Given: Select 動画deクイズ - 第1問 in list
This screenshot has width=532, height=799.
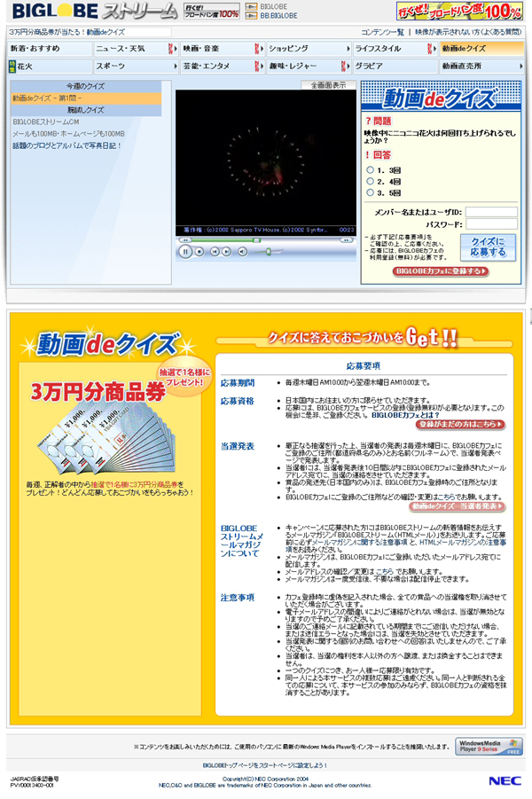Looking at the screenshot, I should click(86, 98).
